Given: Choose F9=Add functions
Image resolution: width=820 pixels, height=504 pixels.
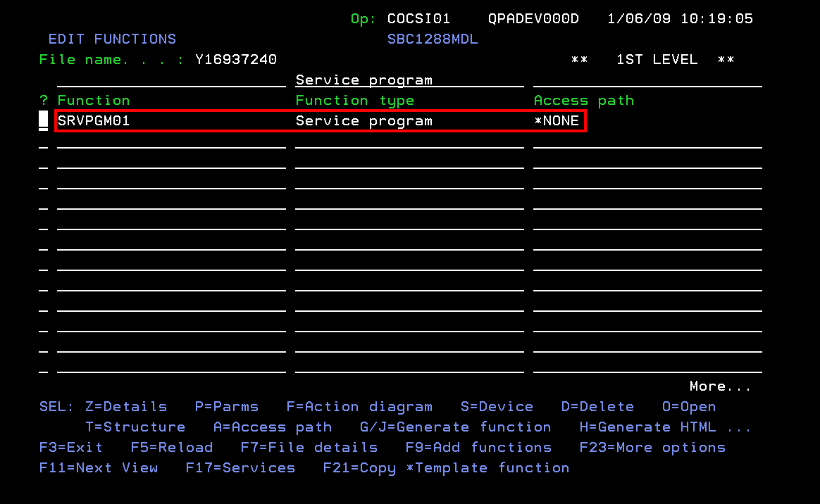Looking at the screenshot, I should pyautogui.click(x=478, y=448).
